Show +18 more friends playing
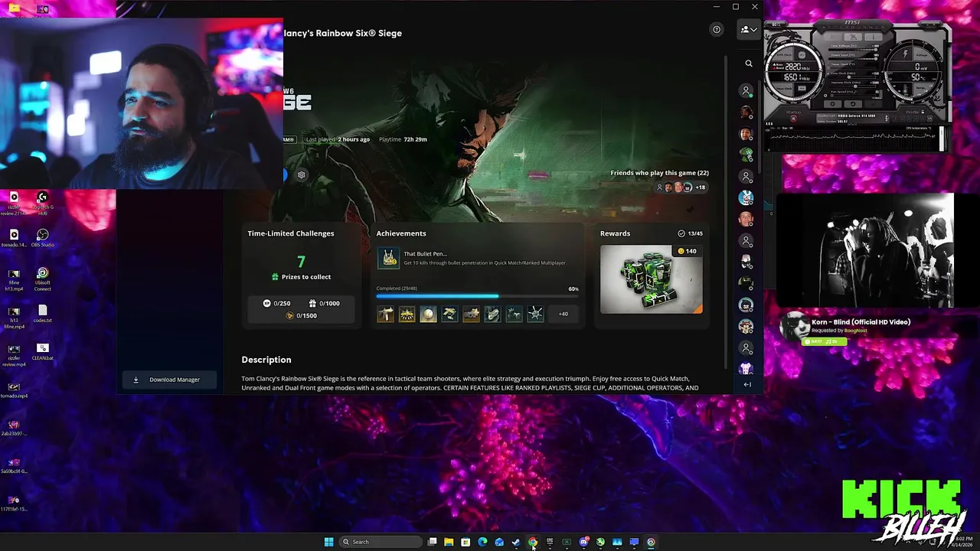Viewport: 980px width, 551px height. [700, 187]
